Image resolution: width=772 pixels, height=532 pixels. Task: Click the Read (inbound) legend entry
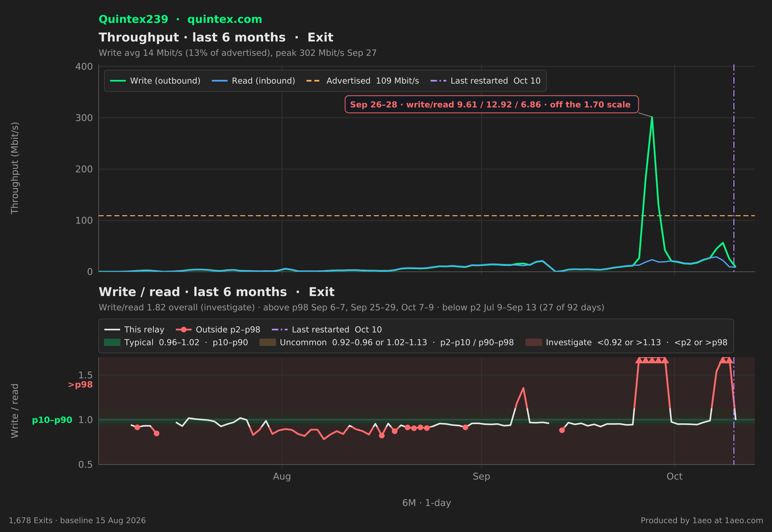tap(253, 81)
